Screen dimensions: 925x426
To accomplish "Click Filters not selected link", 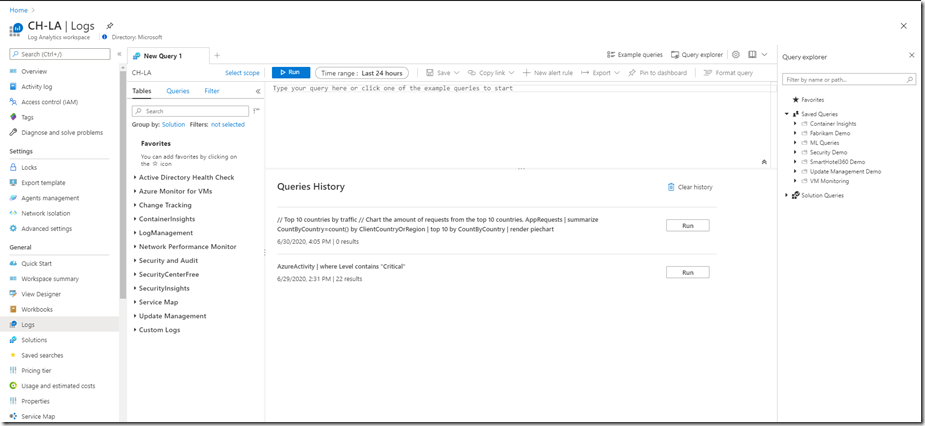I will 228,124.
